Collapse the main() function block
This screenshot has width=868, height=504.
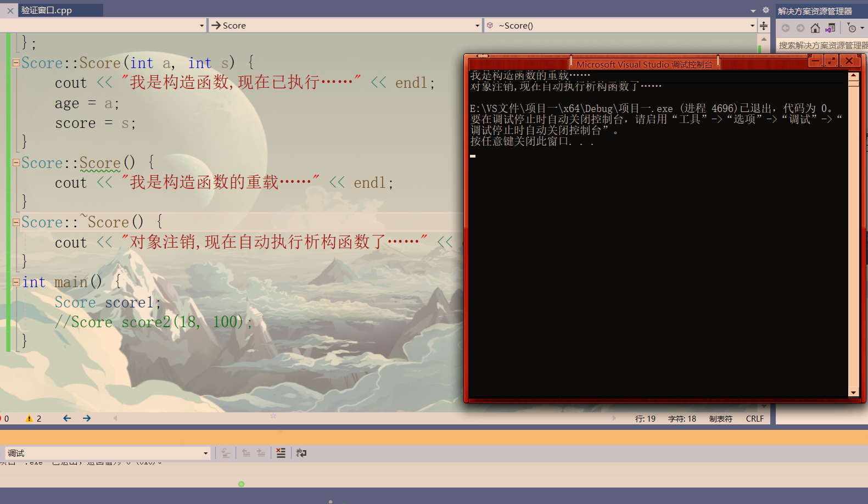tap(16, 282)
